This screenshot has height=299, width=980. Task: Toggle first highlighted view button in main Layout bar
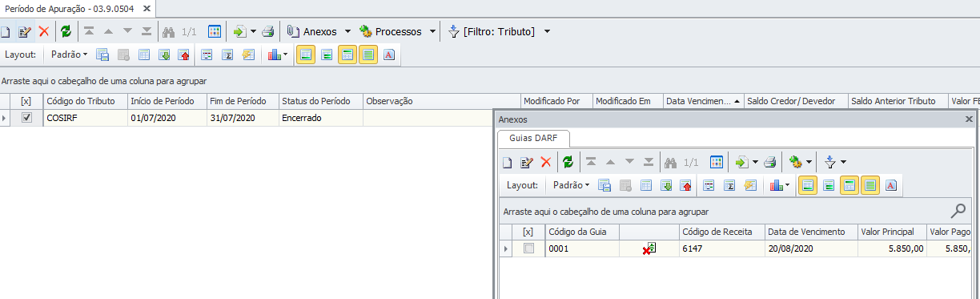[x=305, y=55]
